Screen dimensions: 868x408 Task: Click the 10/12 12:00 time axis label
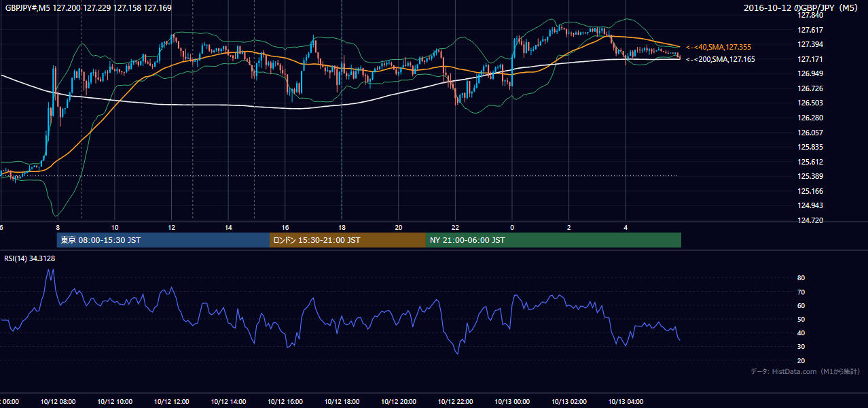click(x=171, y=401)
